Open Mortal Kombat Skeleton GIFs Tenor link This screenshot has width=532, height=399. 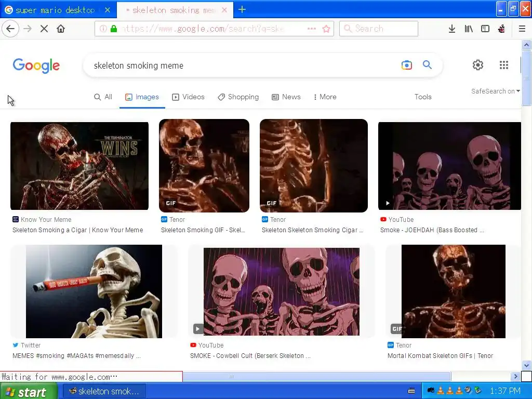tap(441, 356)
